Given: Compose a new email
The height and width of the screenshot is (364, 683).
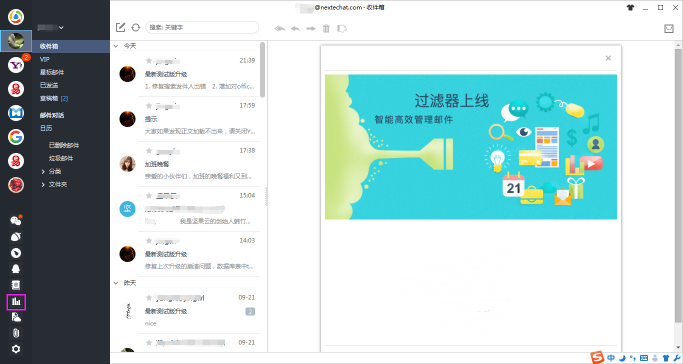Looking at the screenshot, I should (120, 27).
